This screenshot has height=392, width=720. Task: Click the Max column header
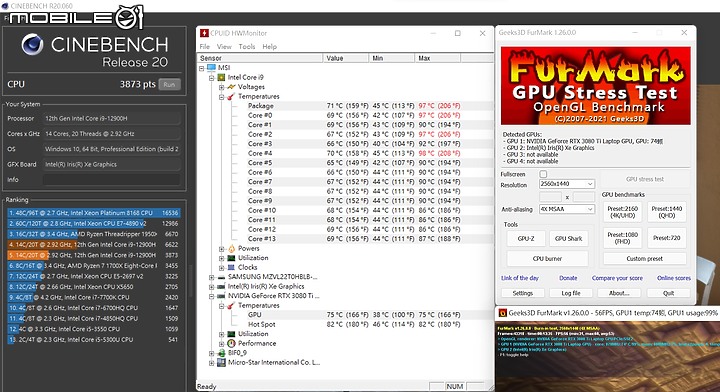437,58
